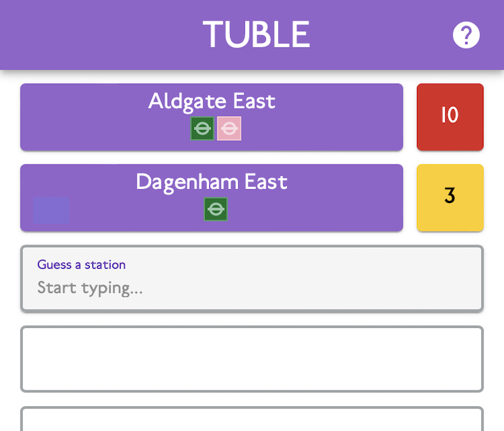Click green District line roundel under Aldgate East
This screenshot has width=504, height=431.
click(x=202, y=128)
